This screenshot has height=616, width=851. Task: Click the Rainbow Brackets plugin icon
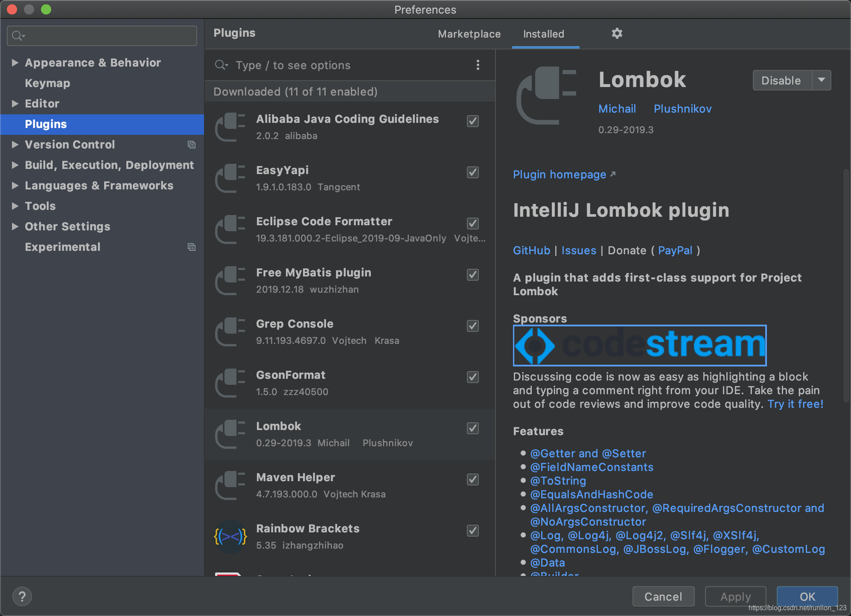(230, 537)
